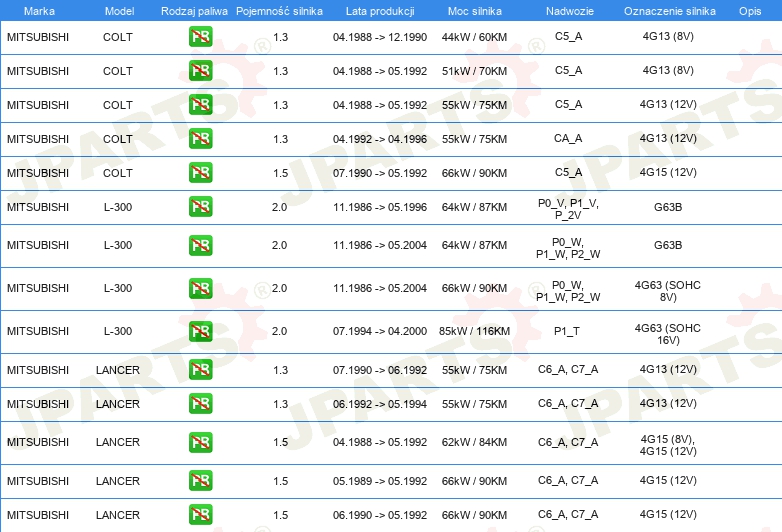Click 'G63B' in the 11.1986 -> 05.1996 row
Screen dimensions: 782x532
pyautogui.click(x=668, y=206)
